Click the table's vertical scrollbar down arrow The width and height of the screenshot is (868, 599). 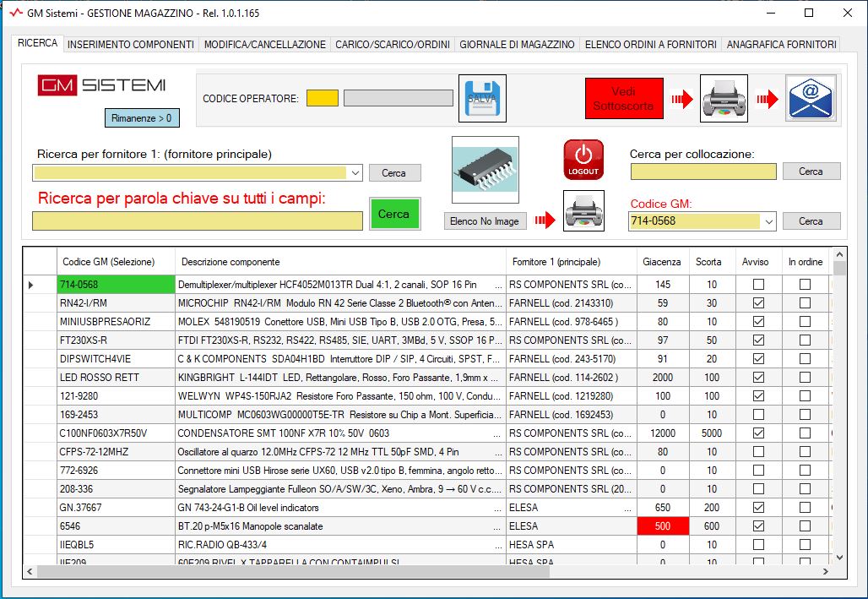click(x=840, y=558)
